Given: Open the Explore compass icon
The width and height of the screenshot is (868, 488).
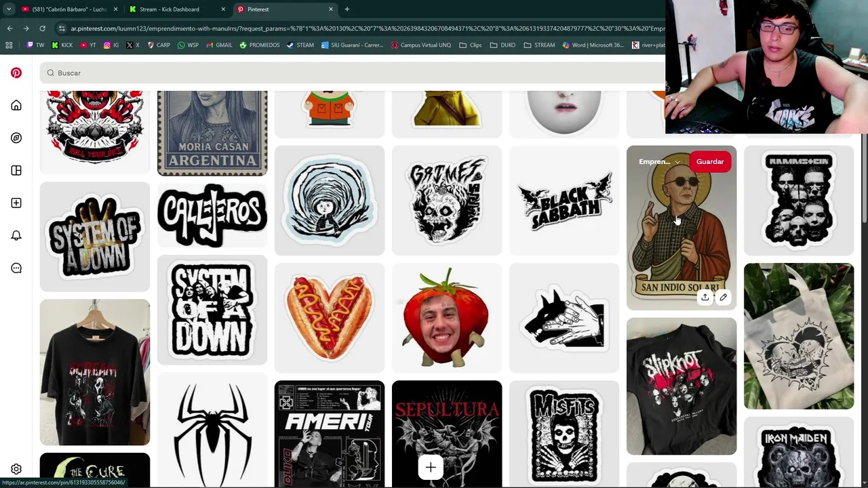Looking at the screenshot, I should coord(16,138).
